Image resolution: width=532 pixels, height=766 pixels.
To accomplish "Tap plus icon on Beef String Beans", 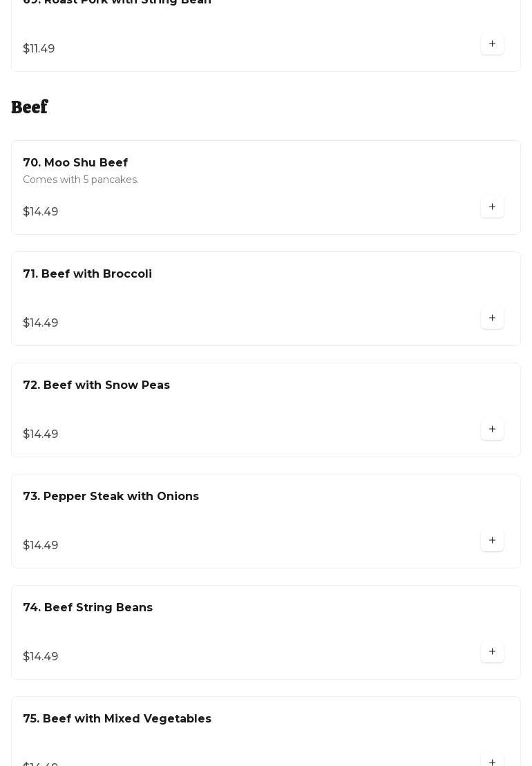I will (x=492, y=652).
